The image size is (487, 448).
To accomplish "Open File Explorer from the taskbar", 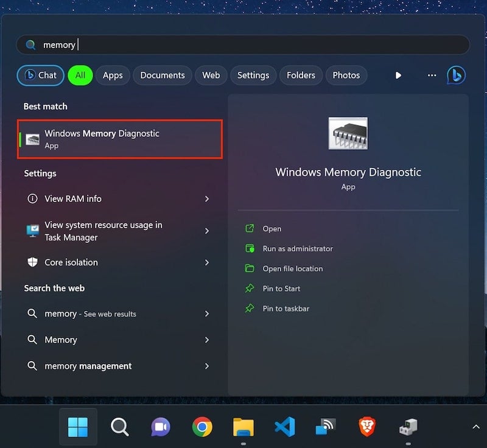I will 243,427.
